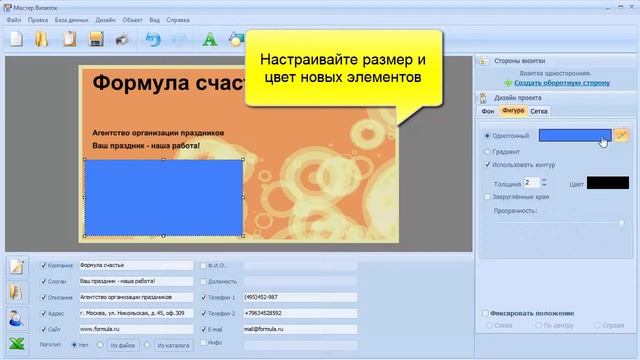Toggle Использовать контур checkbox

pyautogui.click(x=487, y=164)
